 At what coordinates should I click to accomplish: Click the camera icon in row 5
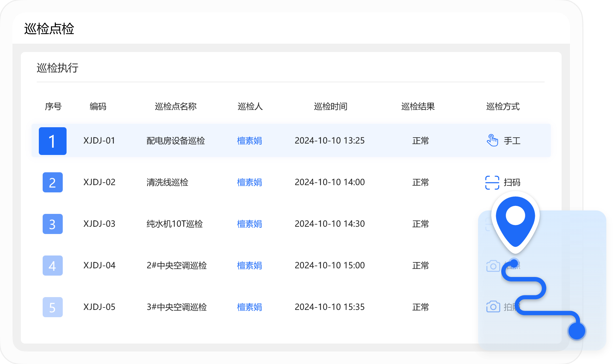pos(493,307)
